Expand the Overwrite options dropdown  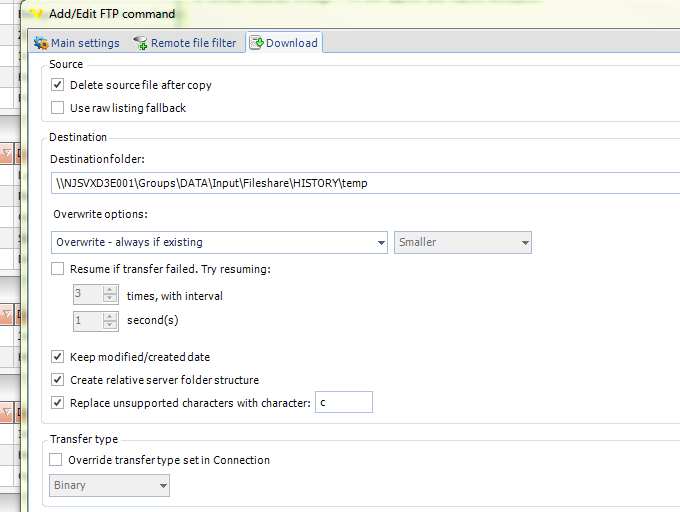[x=380, y=242]
